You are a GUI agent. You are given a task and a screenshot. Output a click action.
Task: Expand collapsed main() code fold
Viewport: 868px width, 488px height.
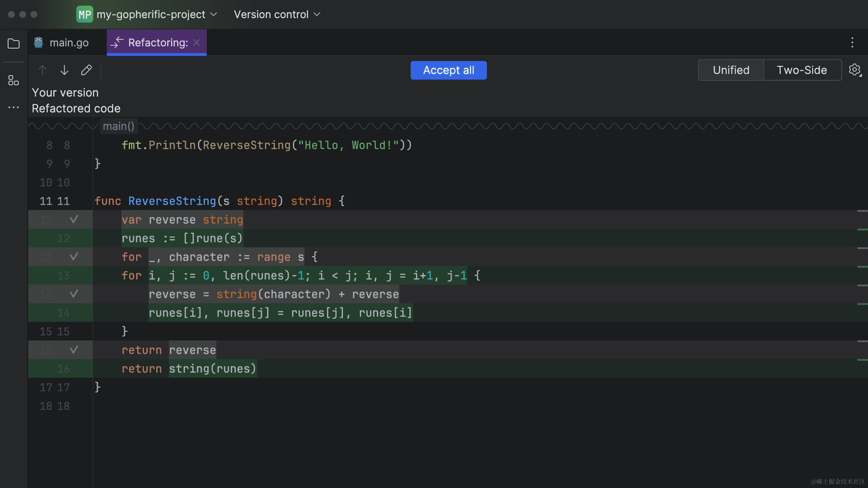coord(119,126)
